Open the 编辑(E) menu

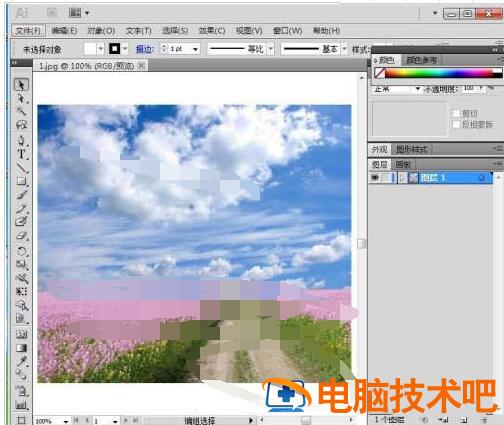point(64,31)
